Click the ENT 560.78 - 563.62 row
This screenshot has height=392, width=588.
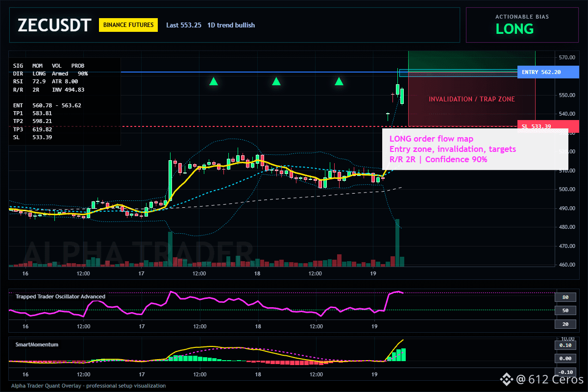(x=47, y=105)
